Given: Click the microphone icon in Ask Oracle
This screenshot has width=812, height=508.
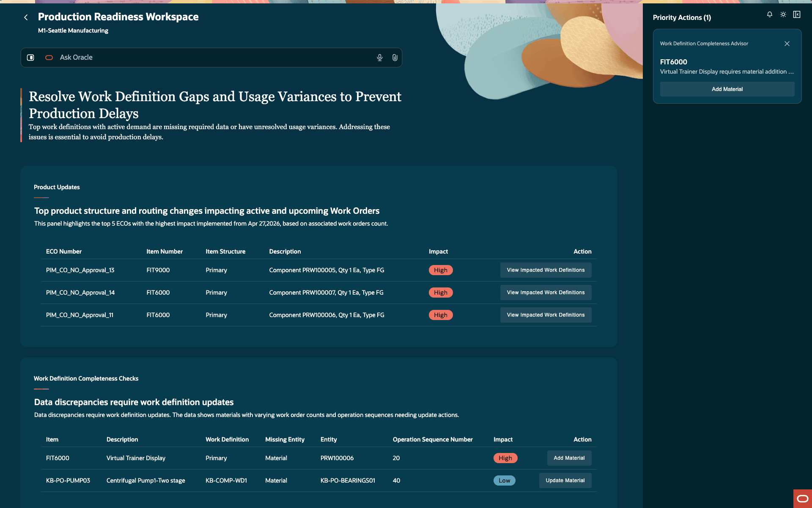Looking at the screenshot, I should click(x=380, y=58).
